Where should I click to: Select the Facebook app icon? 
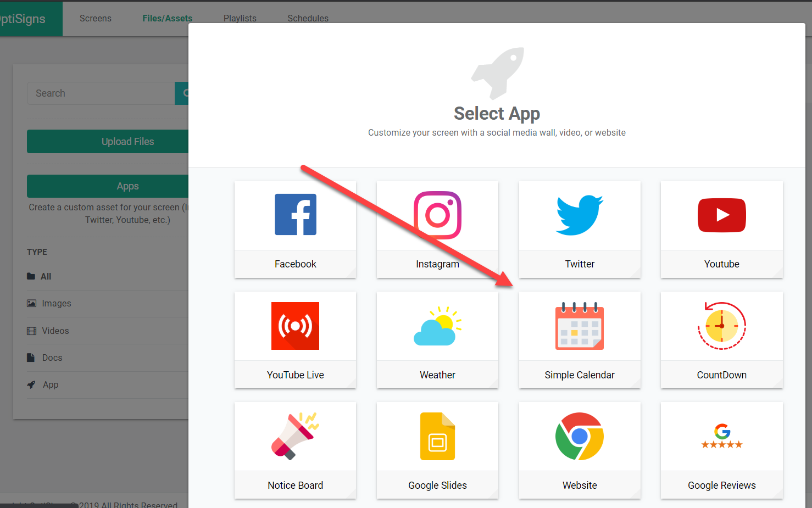pos(296,215)
